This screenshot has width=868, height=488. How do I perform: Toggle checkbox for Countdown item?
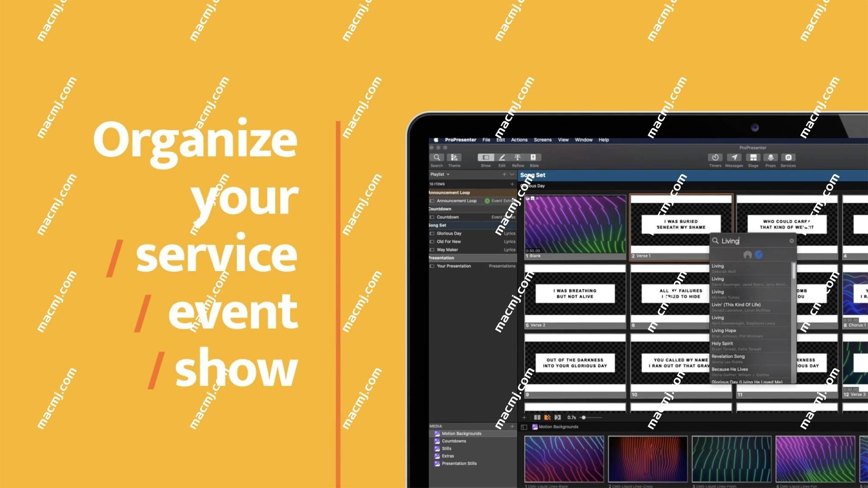click(432, 217)
